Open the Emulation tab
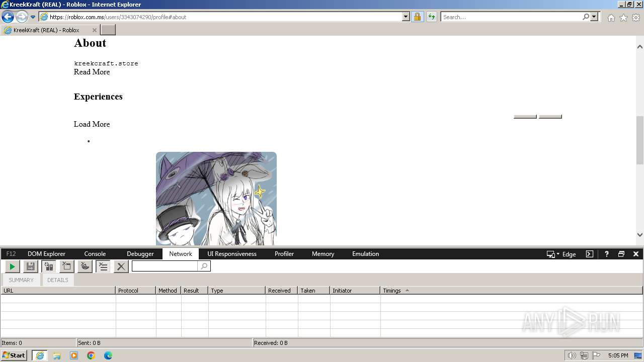Viewport: 644px width, 362px height. [x=366, y=254]
